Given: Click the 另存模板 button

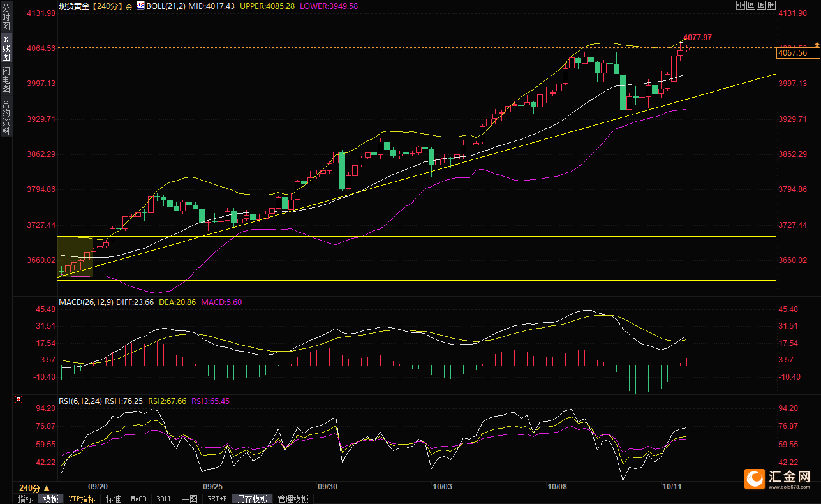Looking at the screenshot, I should click(253, 499).
